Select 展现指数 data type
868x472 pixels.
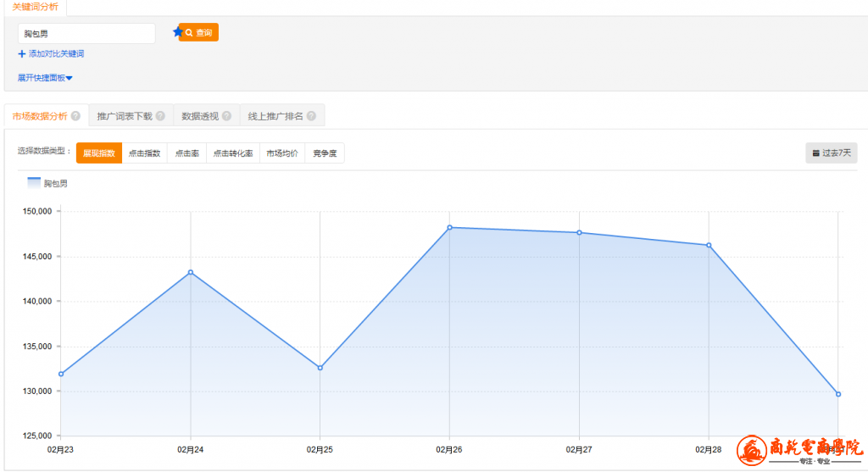point(99,153)
